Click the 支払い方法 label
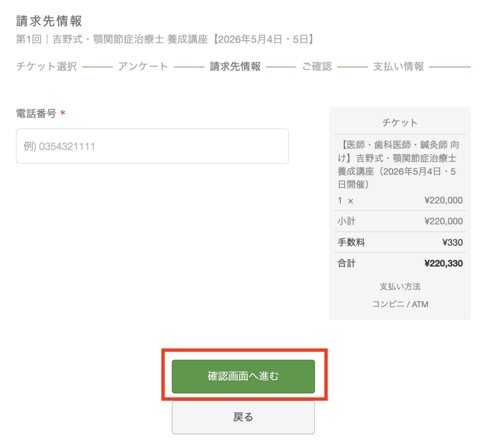 click(400, 286)
